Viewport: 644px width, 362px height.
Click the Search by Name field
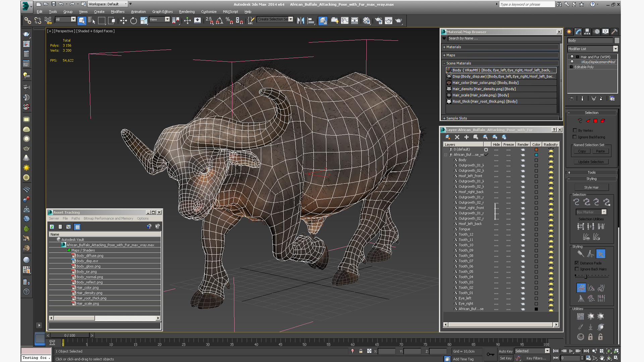point(503,39)
